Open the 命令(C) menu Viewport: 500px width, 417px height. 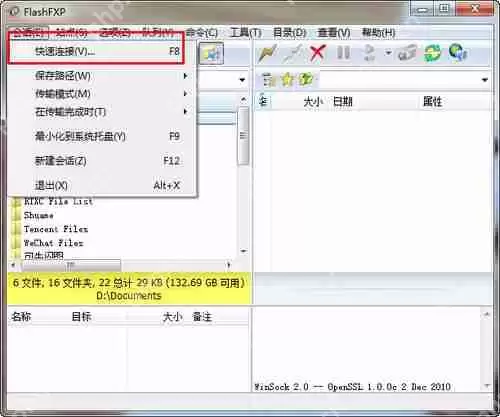coord(201,33)
